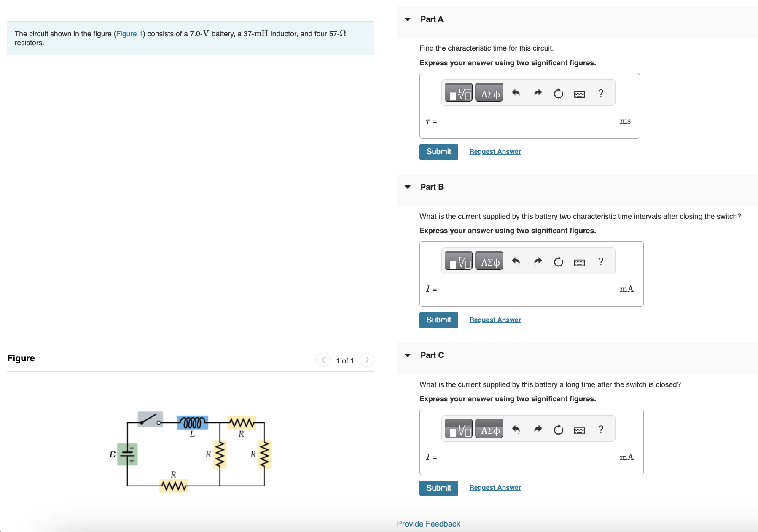Open the math templates tool in Part C
The width and height of the screenshot is (758, 532).
(459, 429)
